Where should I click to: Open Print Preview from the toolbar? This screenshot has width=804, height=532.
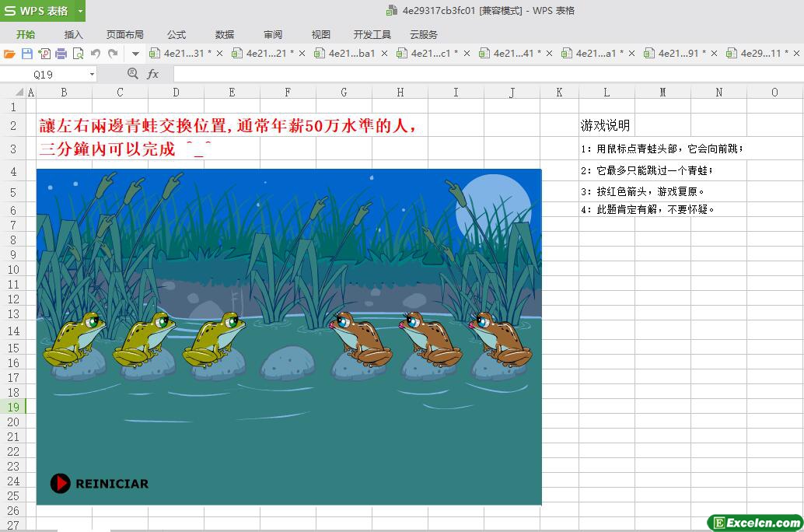point(79,54)
